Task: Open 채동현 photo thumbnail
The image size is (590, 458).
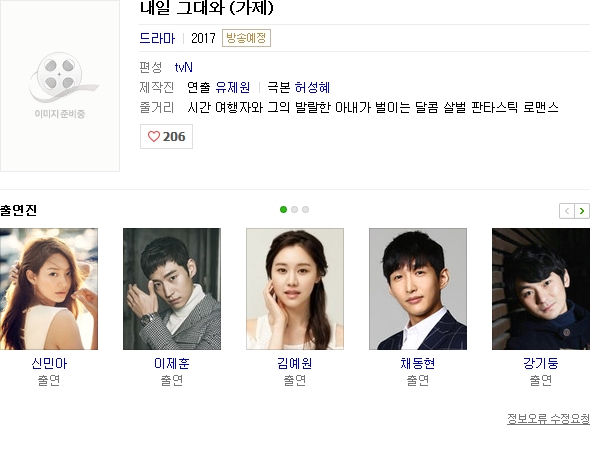Action: (418, 289)
